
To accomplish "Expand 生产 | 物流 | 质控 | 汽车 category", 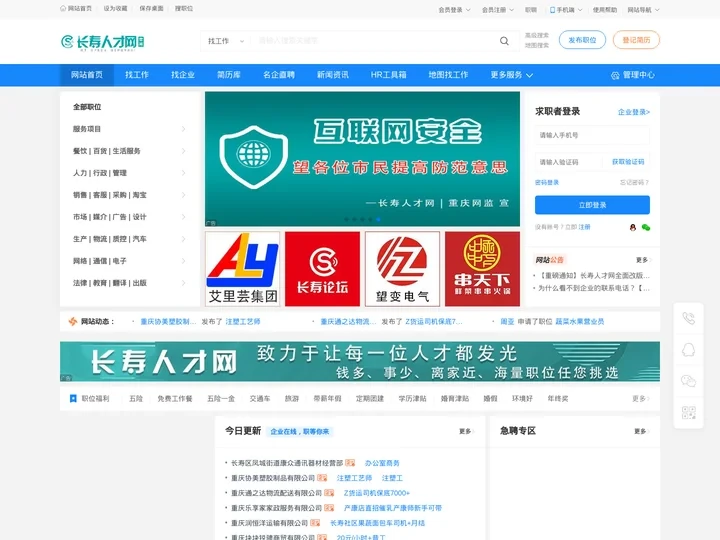I will (129, 239).
